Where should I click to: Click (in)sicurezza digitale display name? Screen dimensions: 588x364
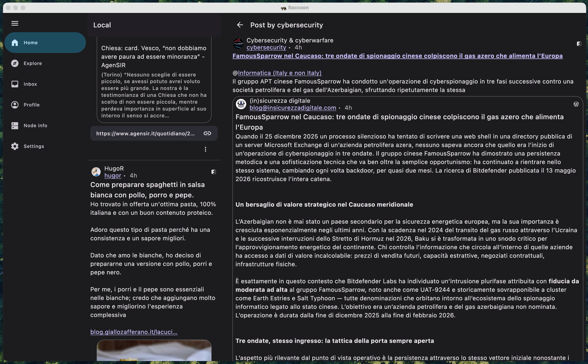280,101
